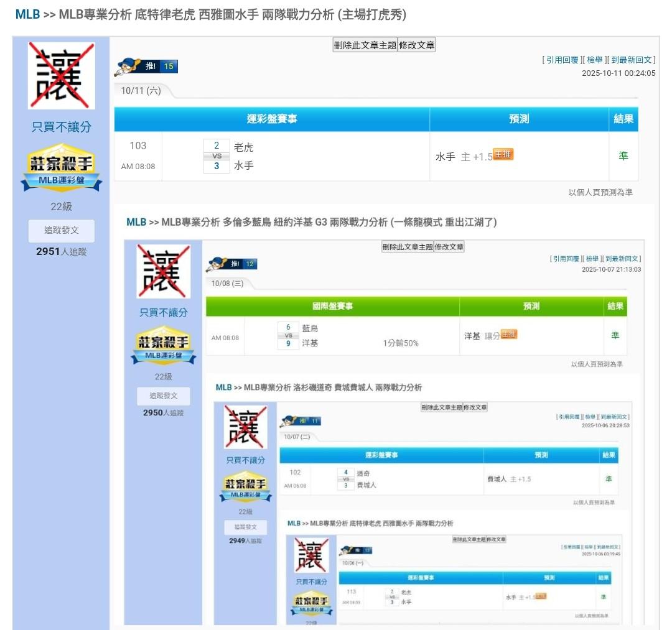Click score 3 next to 水手 for game 103
The height and width of the screenshot is (630, 672).
pos(217,166)
